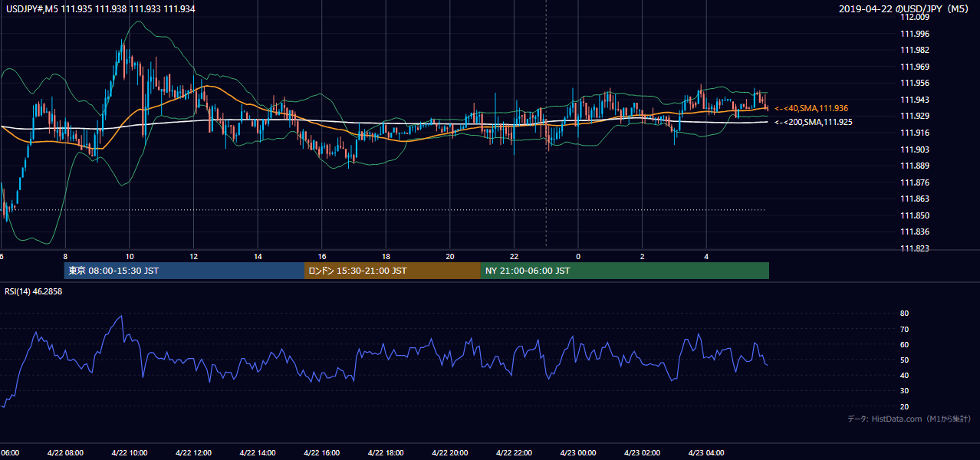
Task: Click the RSI(14) 46.2858 indicator label
Action: 34,292
